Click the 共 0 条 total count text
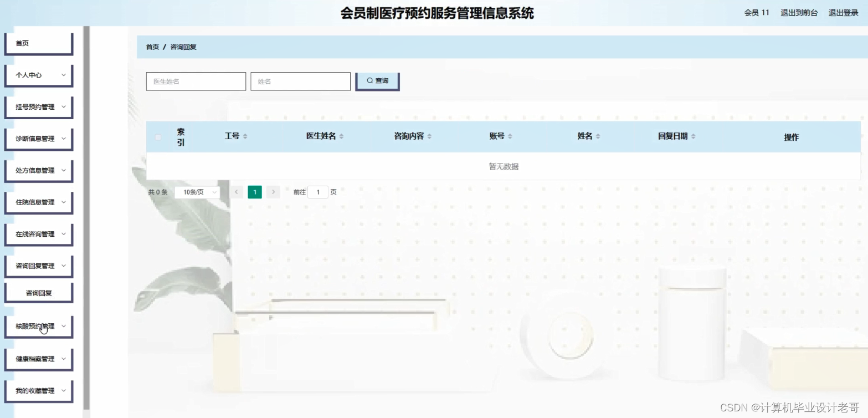The width and height of the screenshot is (868, 418). pos(158,192)
